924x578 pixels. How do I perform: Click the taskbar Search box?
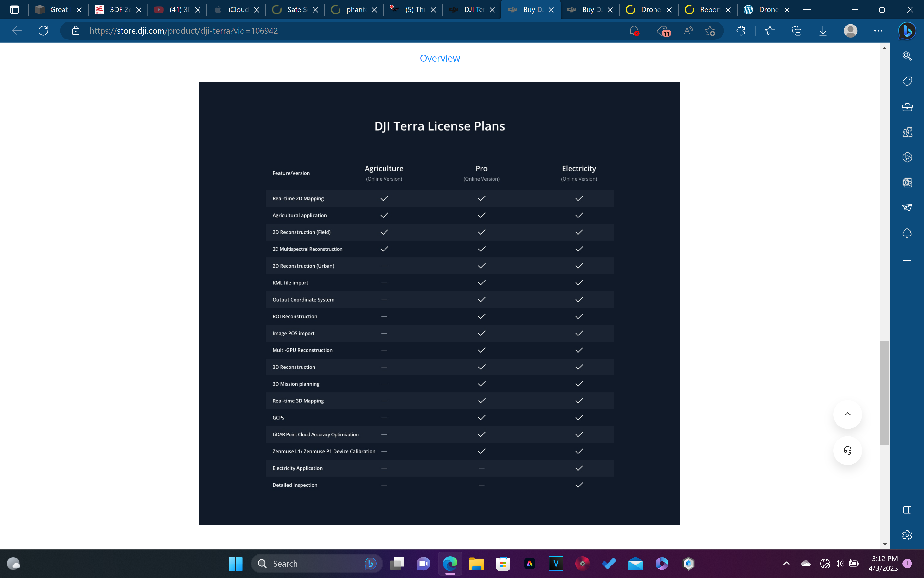(x=316, y=564)
